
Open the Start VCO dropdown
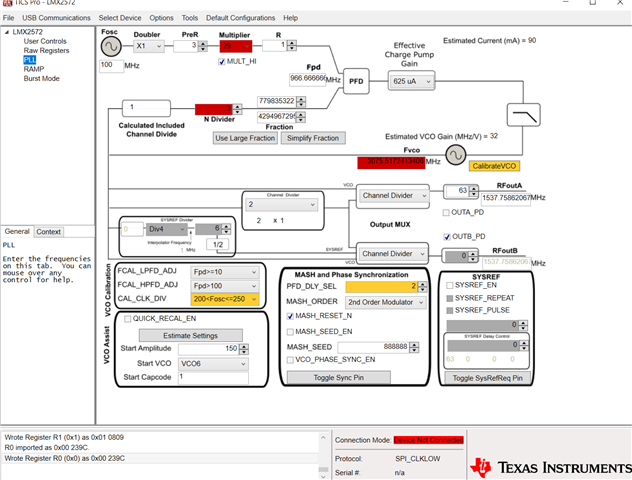pyautogui.click(x=213, y=364)
